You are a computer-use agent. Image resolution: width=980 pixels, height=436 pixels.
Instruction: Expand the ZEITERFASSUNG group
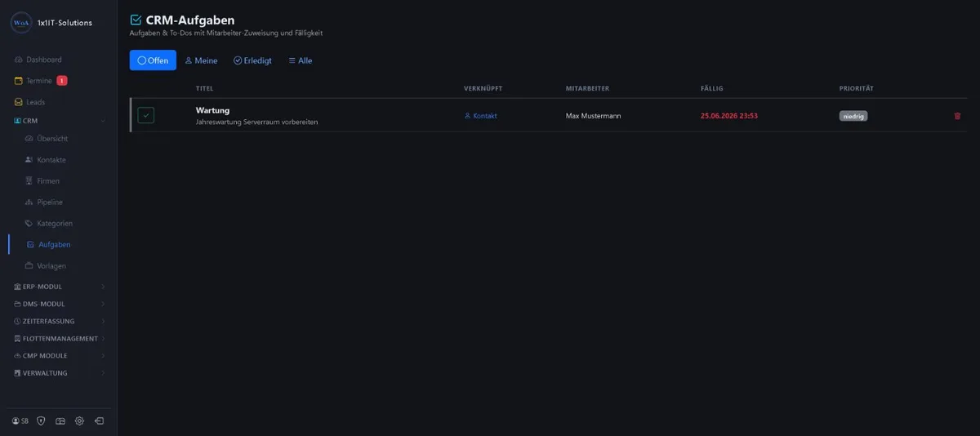[x=59, y=322]
